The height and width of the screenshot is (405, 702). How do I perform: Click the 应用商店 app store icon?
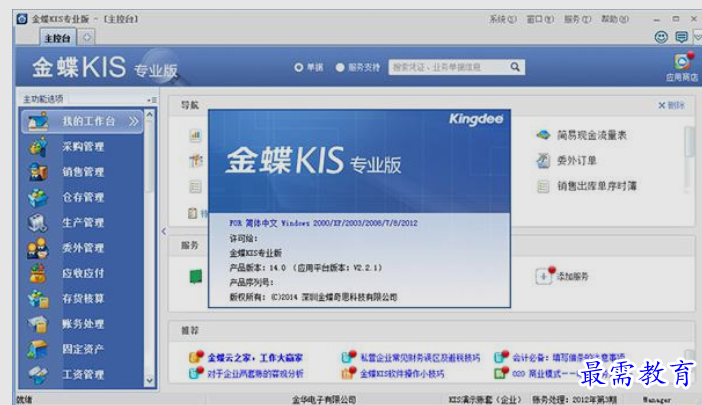click(x=683, y=62)
